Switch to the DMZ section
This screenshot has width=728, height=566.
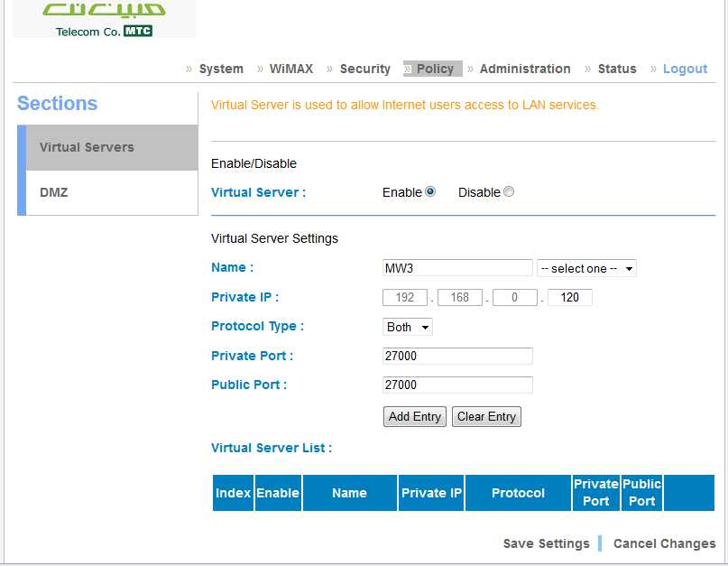click(x=54, y=192)
